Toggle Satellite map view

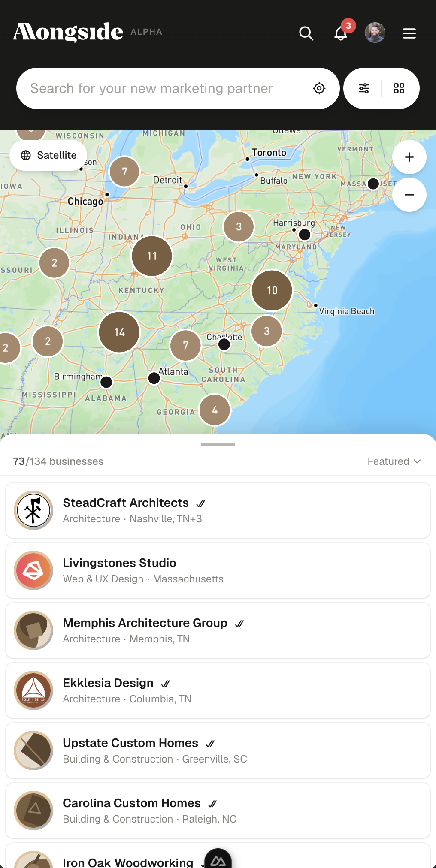(48, 155)
